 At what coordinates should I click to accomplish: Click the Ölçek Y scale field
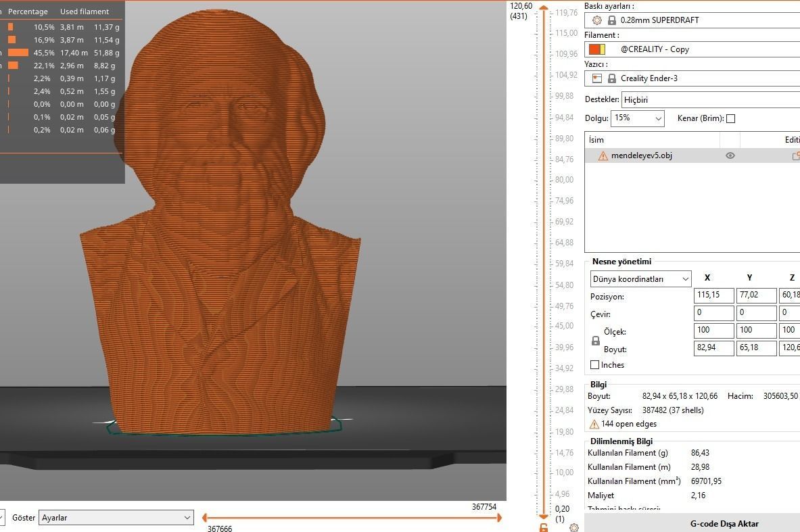tap(756, 331)
